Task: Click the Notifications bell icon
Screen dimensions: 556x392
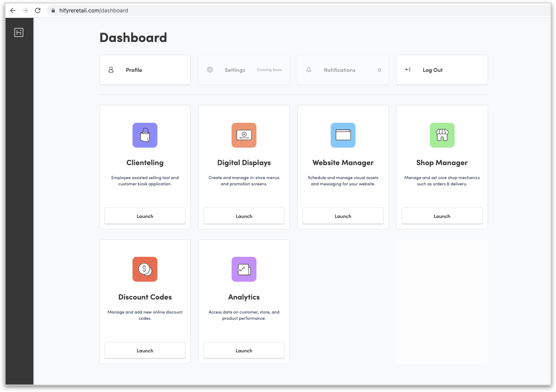Action: pos(309,70)
